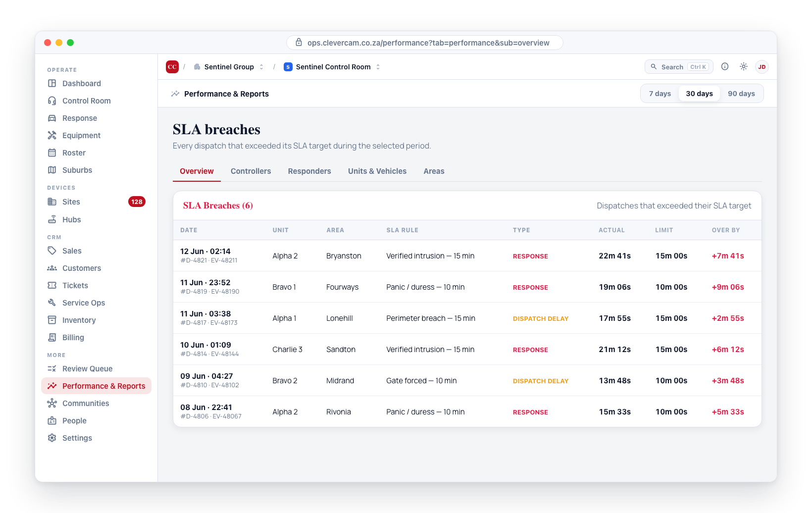
Task: Click the Charlie 3 unit cell
Action: [x=287, y=350]
